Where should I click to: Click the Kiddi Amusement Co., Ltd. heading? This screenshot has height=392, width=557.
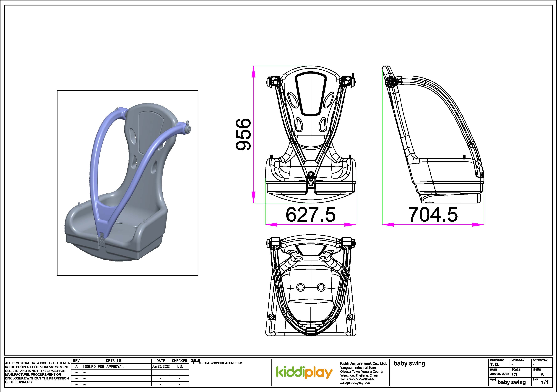363,363
